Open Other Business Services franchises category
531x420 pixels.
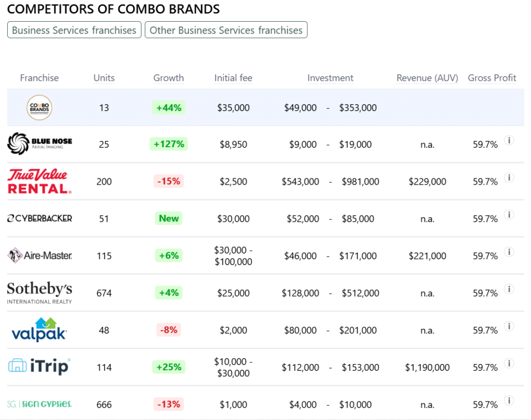point(226,30)
